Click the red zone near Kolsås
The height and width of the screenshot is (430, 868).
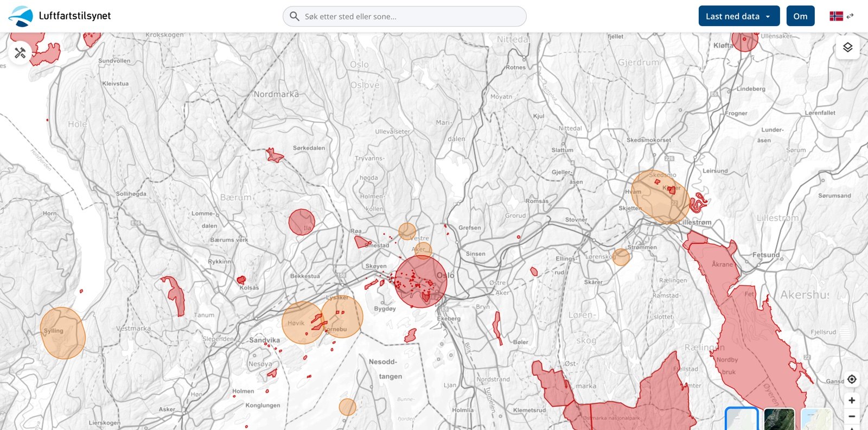point(241,280)
